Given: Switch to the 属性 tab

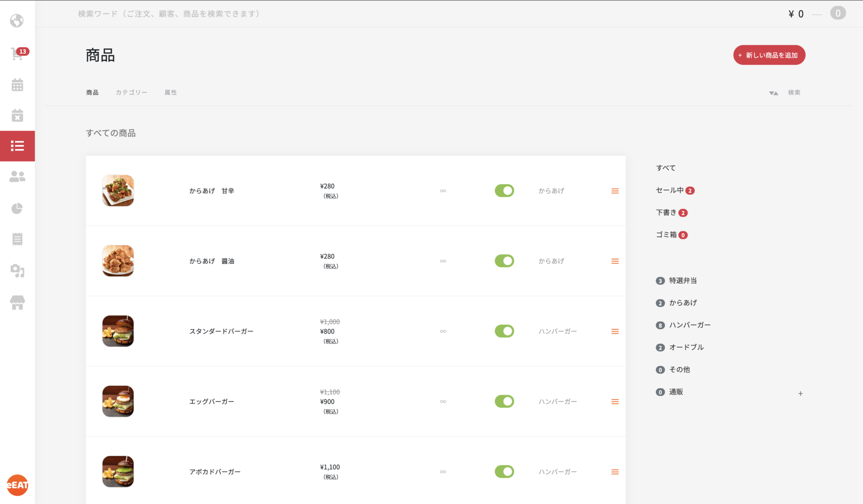Looking at the screenshot, I should 170,93.
